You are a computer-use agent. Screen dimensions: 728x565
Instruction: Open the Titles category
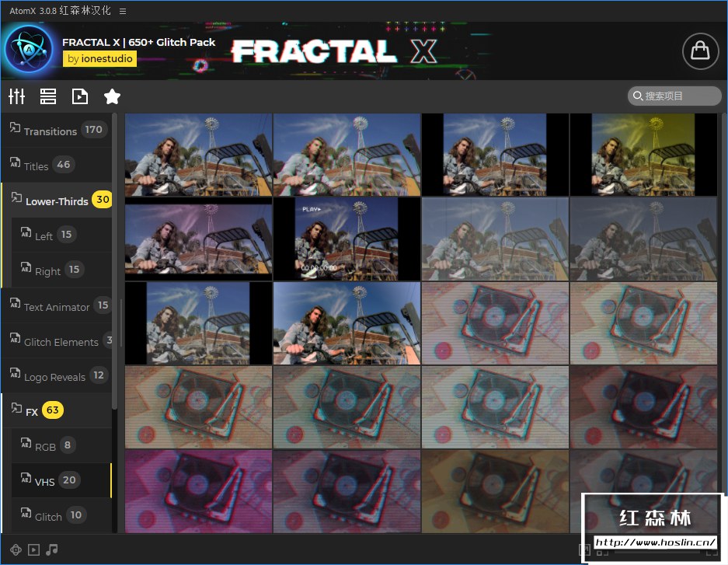pos(57,166)
